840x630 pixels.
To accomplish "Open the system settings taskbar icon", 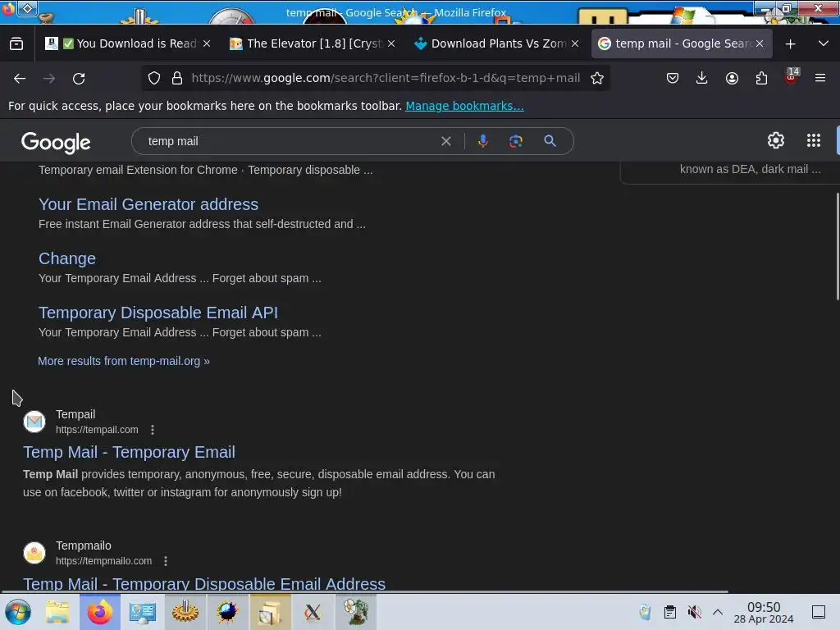I will point(142,612).
